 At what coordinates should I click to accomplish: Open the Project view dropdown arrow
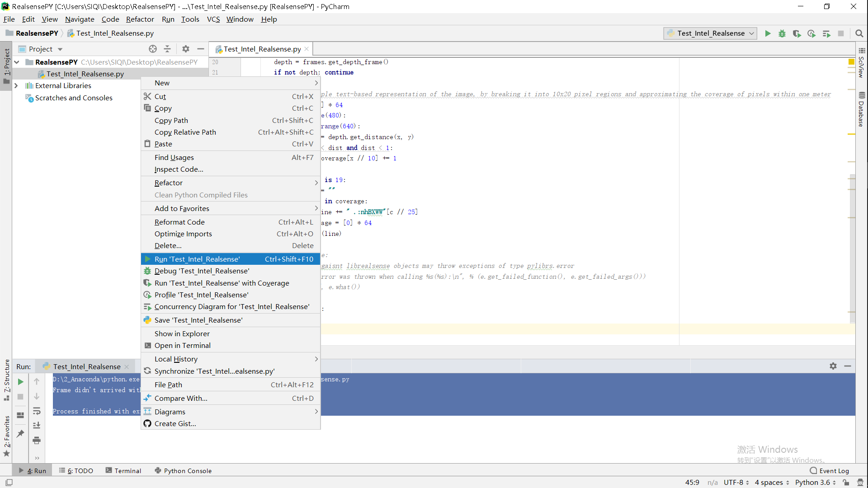[x=60, y=49]
